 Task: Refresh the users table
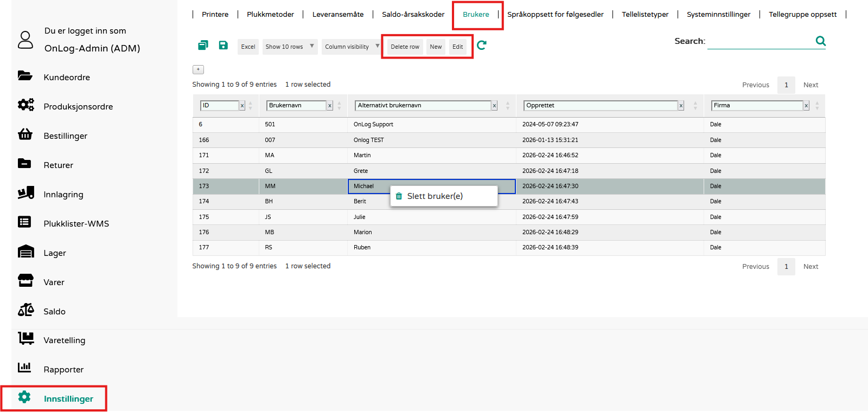(482, 46)
